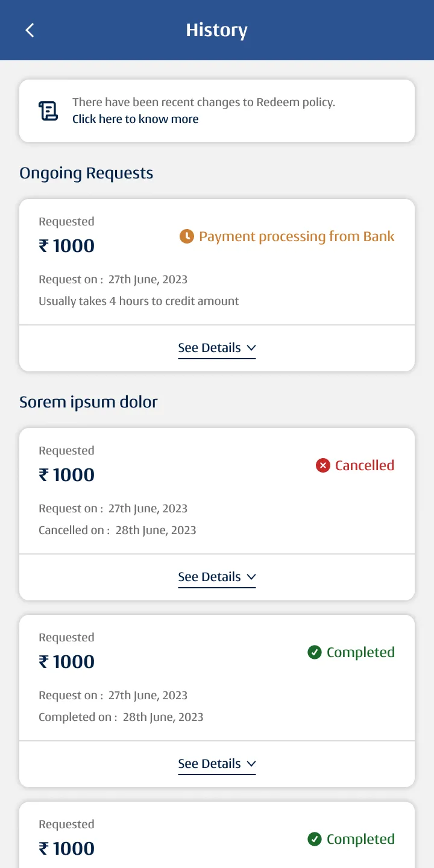The width and height of the screenshot is (434, 868).
Task: Tap the last green completed checkmark icon
Action: pyautogui.click(x=315, y=839)
